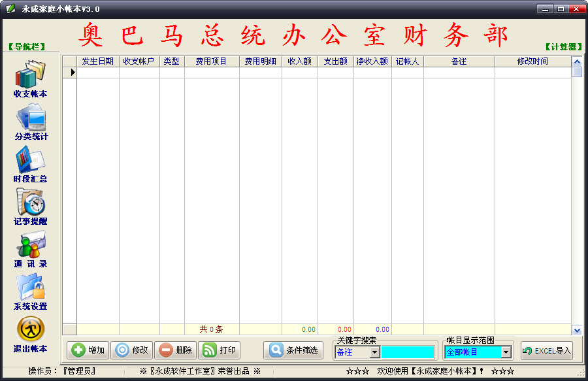Click the app icon in the title bar
The height and width of the screenshot is (381, 588).
[x=11, y=8]
